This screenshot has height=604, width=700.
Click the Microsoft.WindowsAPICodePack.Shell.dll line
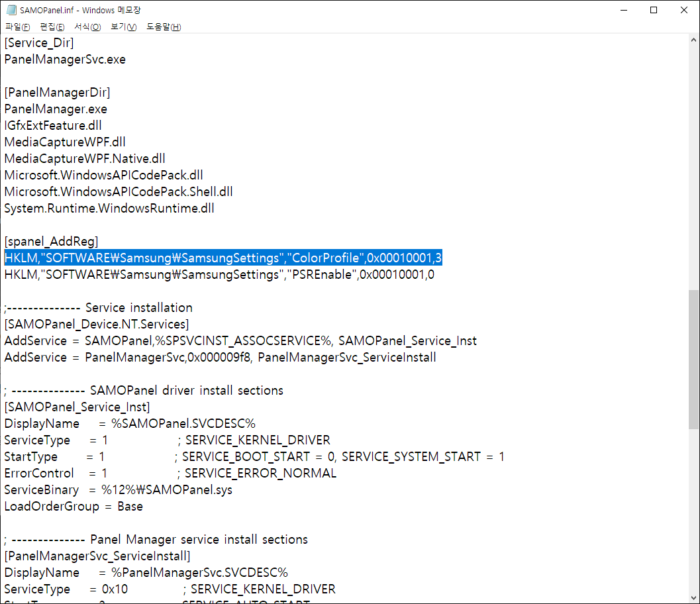coord(119,191)
